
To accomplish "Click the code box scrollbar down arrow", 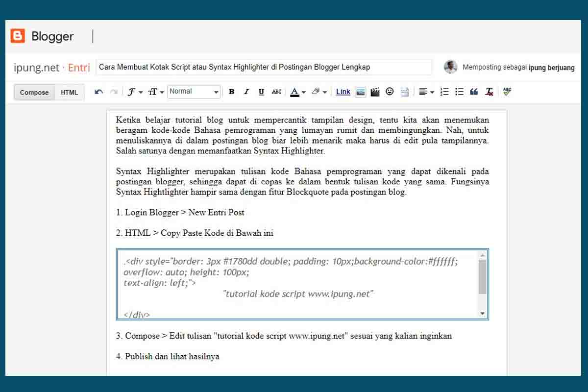I will point(483,314).
